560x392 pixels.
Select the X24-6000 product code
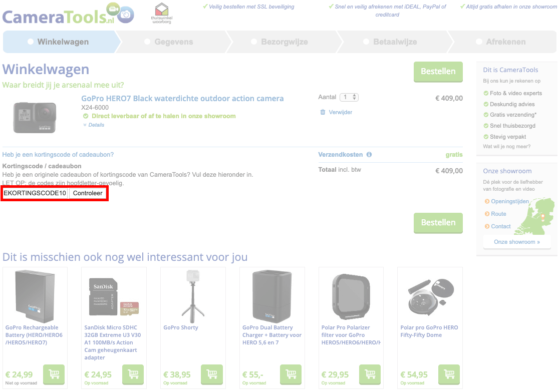(95, 108)
